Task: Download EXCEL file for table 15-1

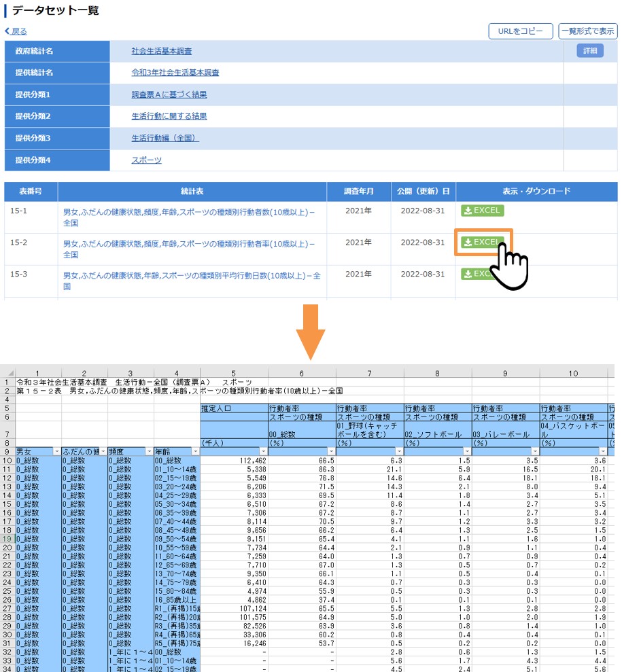Action: coord(482,211)
